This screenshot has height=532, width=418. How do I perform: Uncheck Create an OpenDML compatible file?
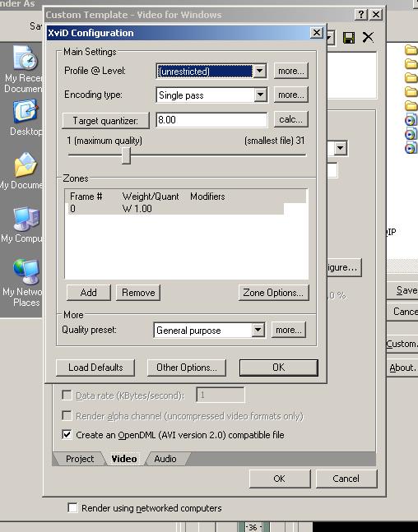[67, 435]
